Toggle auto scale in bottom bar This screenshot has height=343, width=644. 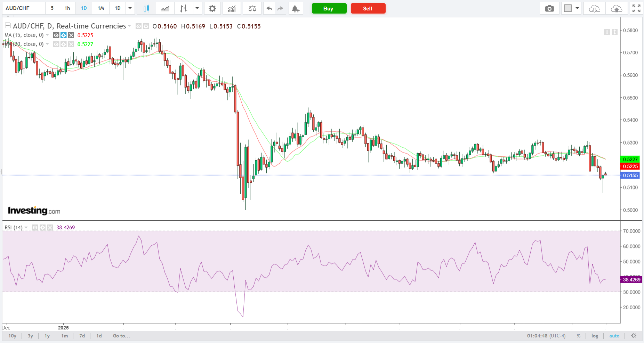click(614, 336)
